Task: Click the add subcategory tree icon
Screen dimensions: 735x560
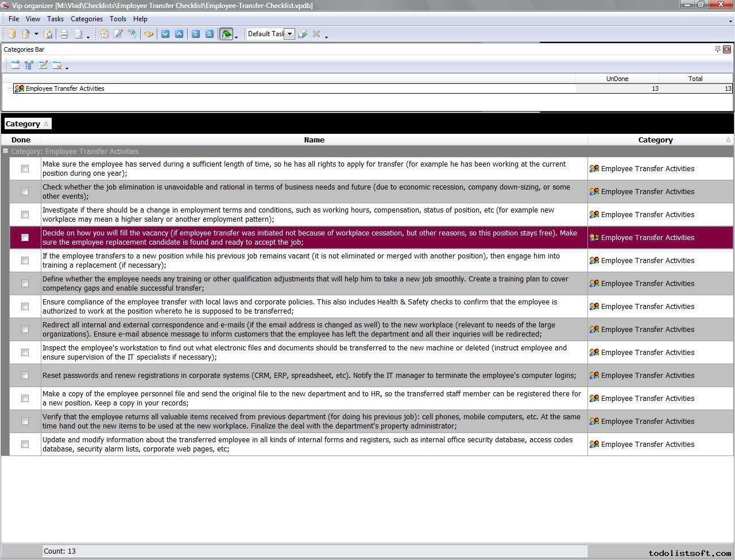Action: (x=29, y=65)
